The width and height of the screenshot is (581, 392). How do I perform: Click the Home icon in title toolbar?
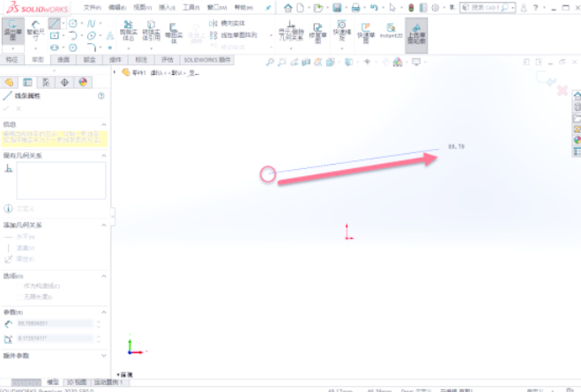(288, 7)
